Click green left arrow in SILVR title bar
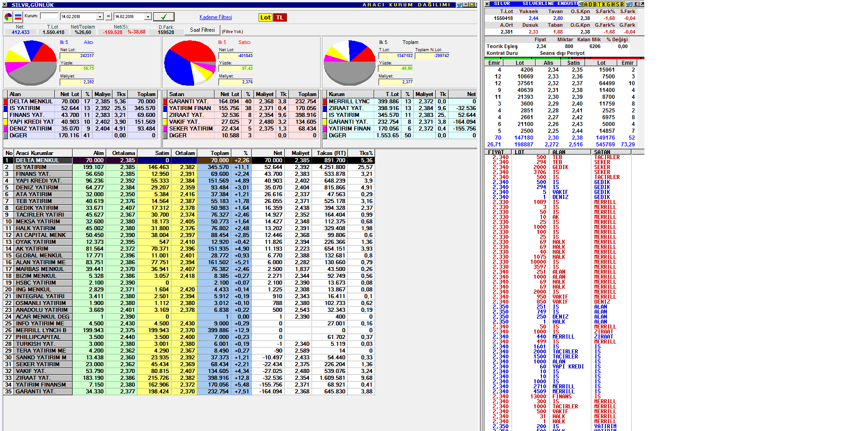Image resolution: width=868 pixels, height=431 pixels. [x=581, y=4]
